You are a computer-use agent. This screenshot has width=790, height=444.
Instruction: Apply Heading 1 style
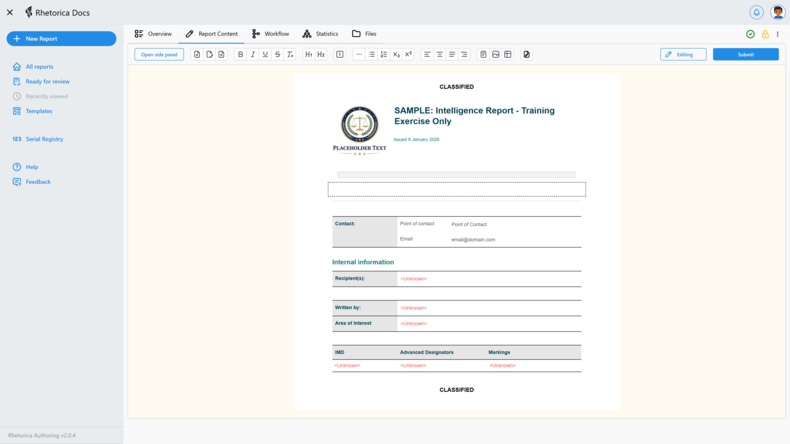pos(308,54)
